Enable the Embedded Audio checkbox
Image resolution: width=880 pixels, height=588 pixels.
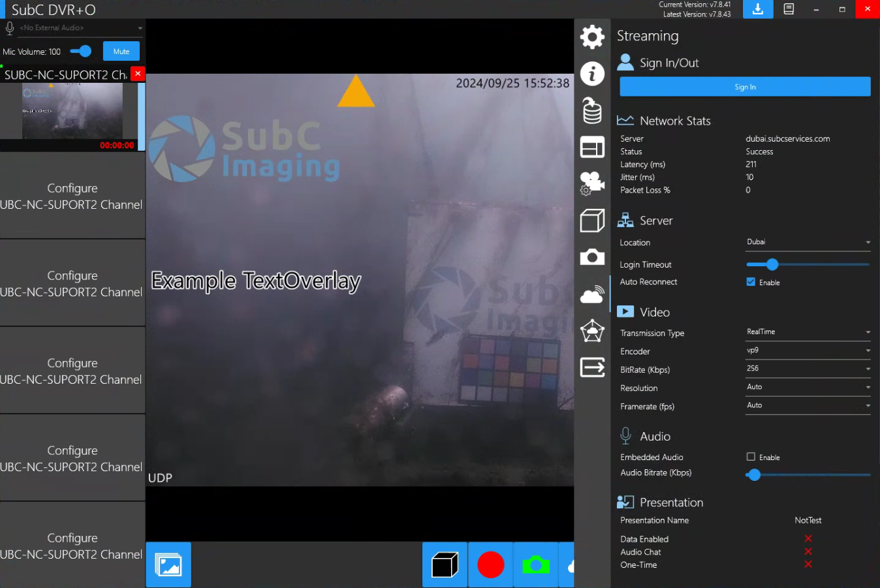tap(751, 457)
